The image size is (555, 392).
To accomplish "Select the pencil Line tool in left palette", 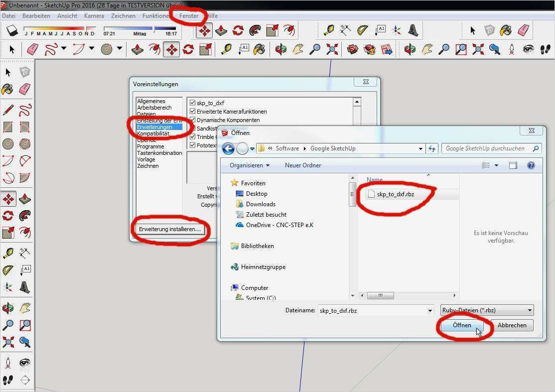I will click(x=8, y=110).
